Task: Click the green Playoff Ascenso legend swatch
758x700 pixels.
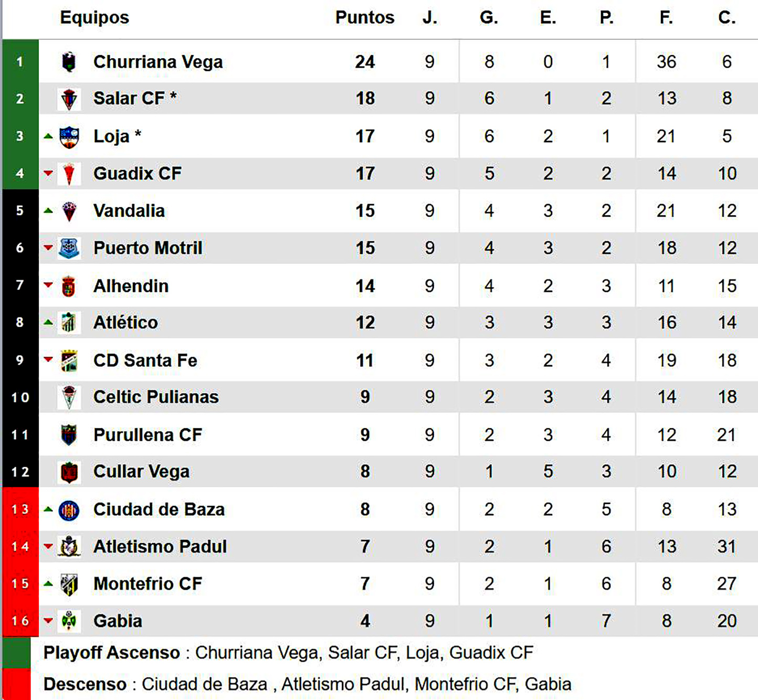Action: [x=16, y=653]
